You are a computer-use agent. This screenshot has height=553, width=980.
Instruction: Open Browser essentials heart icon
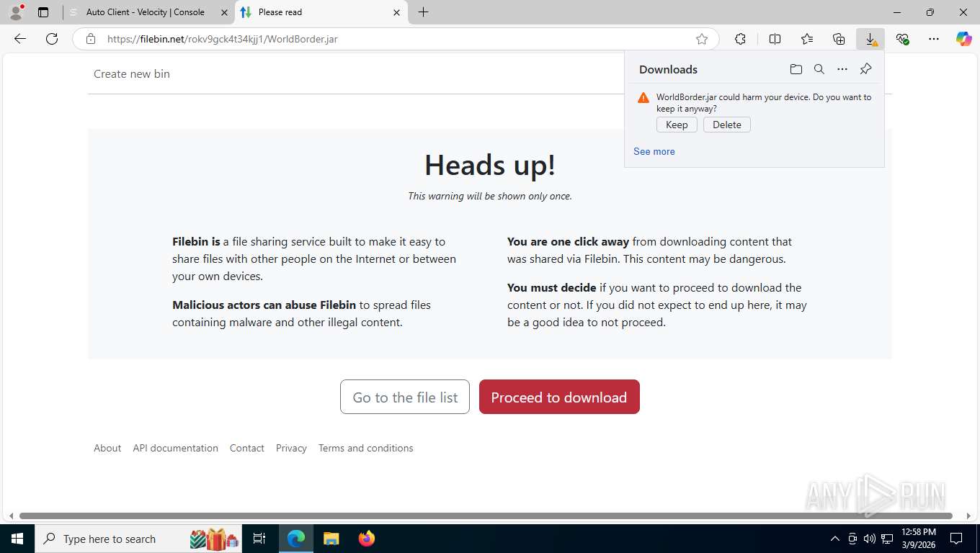(x=902, y=39)
